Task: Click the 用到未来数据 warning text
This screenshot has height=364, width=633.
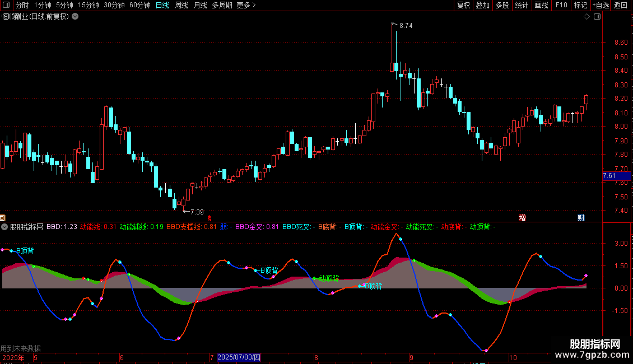Action: [21, 348]
